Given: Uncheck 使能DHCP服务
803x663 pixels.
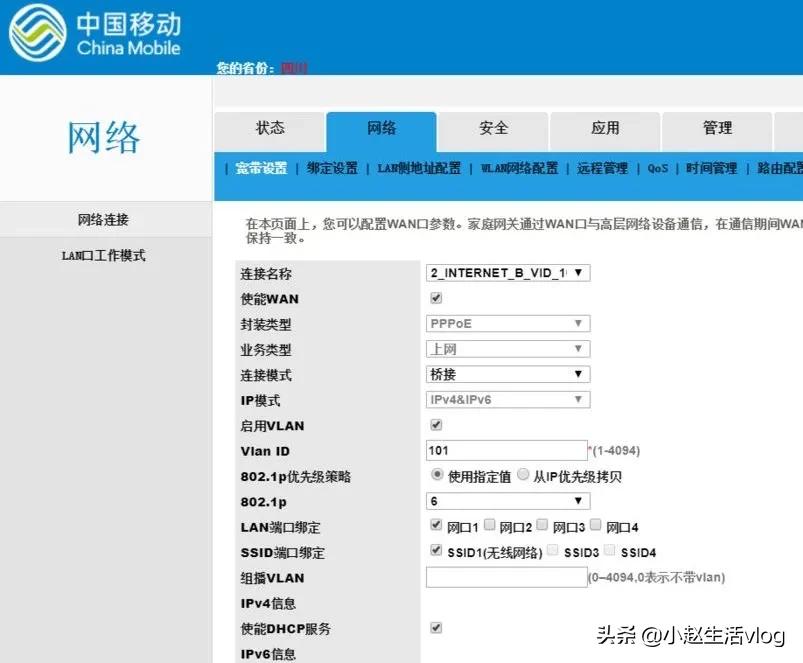Looking at the screenshot, I should click(435, 627).
